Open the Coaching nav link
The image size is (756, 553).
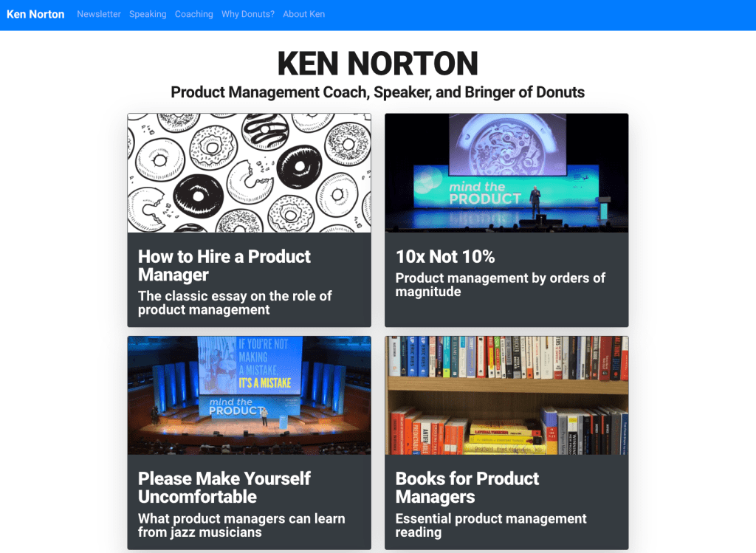(x=194, y=15)
